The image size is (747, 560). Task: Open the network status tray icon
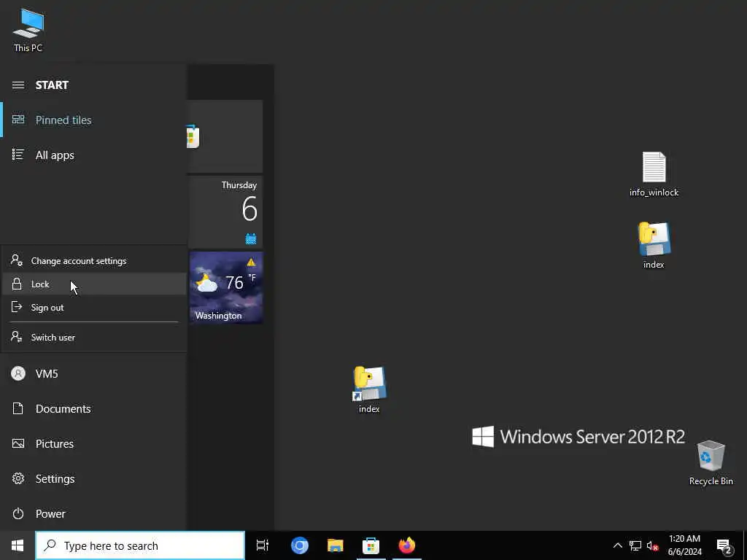pyautogui.click(x=635, y=545)
